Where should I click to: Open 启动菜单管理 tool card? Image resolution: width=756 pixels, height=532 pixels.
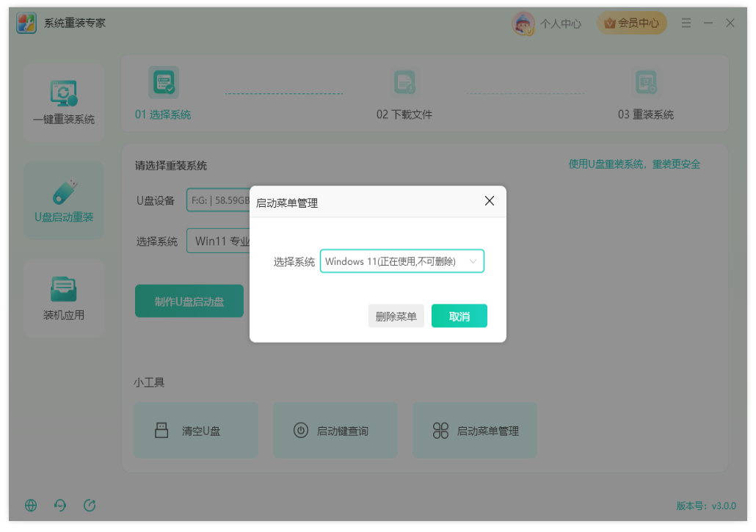[x=474, y=430]
